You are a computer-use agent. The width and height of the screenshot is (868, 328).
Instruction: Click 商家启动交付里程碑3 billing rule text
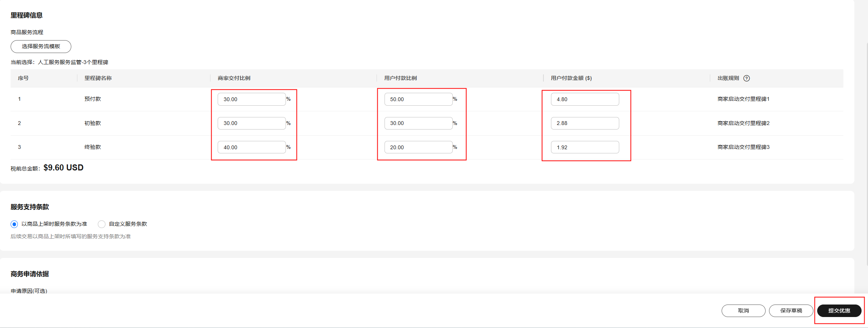(x=743, y=147)
